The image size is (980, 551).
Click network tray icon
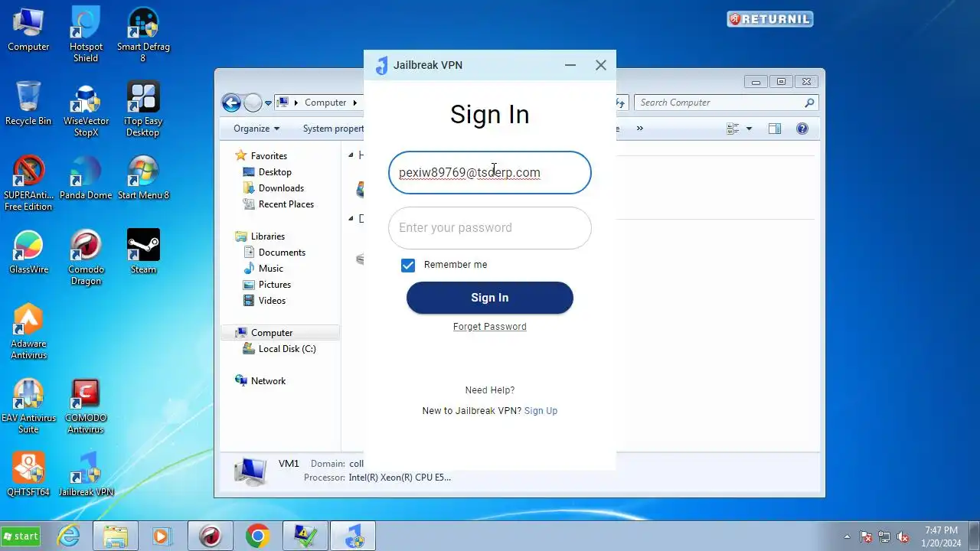[x=884, y=536]
